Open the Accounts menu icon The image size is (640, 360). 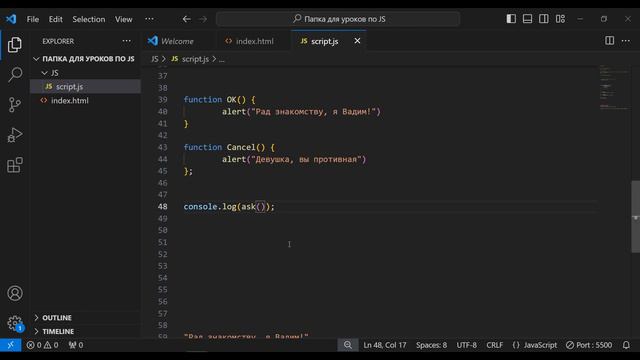[x=15, y=293]
